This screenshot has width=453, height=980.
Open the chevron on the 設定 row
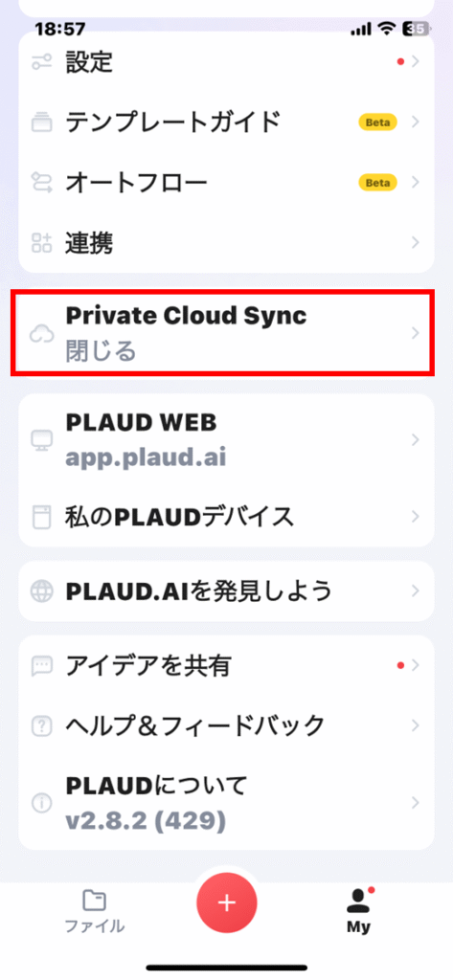[415, 61]
